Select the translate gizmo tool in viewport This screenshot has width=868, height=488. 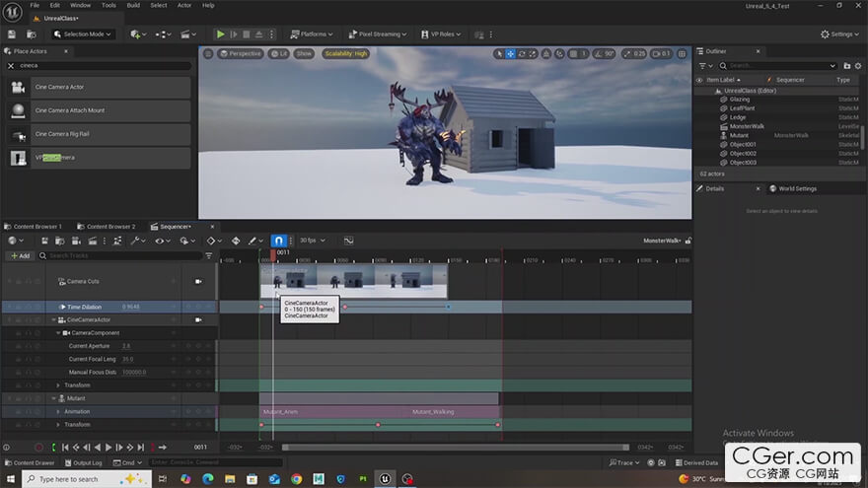pos(511,53)
